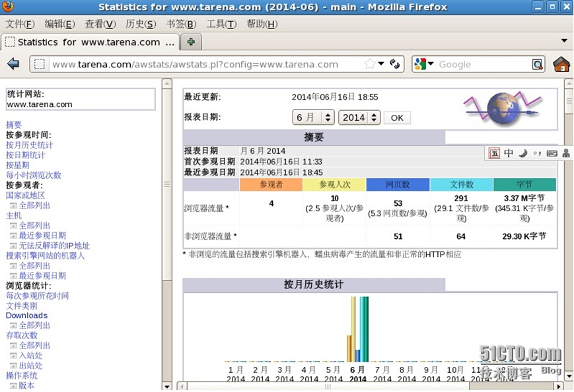Image resolution: width=574 pixels, height=392 pixels.
Task: Open the 按星期 sidebar link
Action: [x=18, y=165]
